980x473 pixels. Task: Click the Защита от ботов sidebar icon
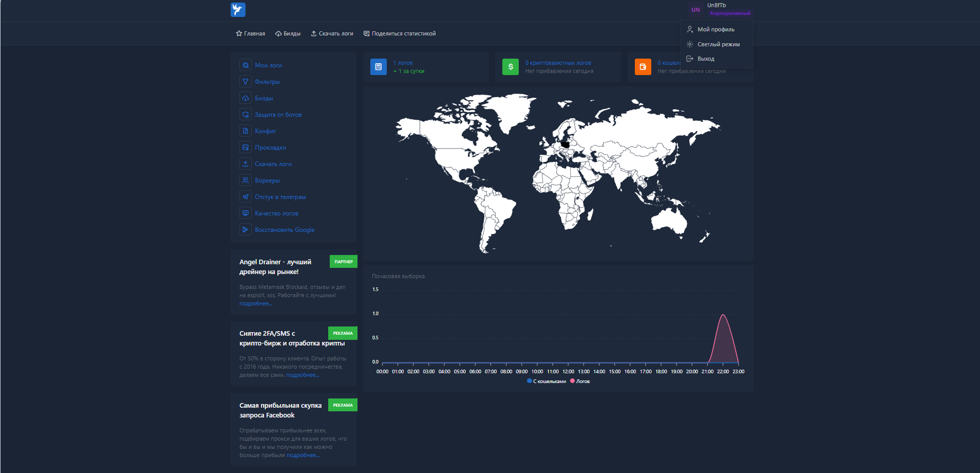(246, 115)
